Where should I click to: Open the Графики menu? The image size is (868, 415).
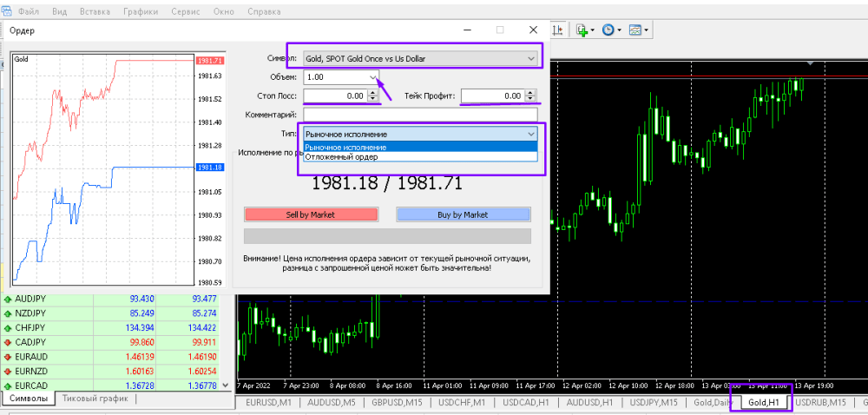[141, 11]
